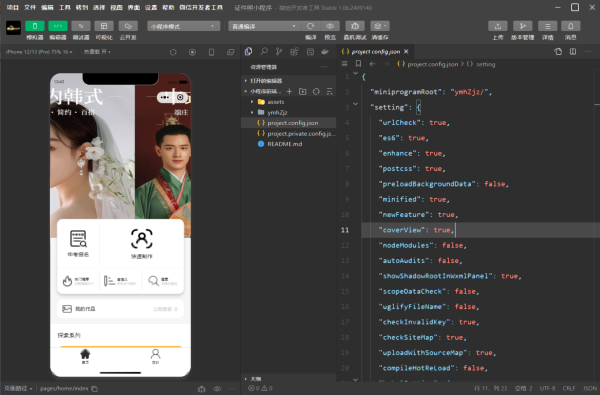Collapse all folders in explorer
Screen dimensions: 600x395
click(x=329, y=91)
